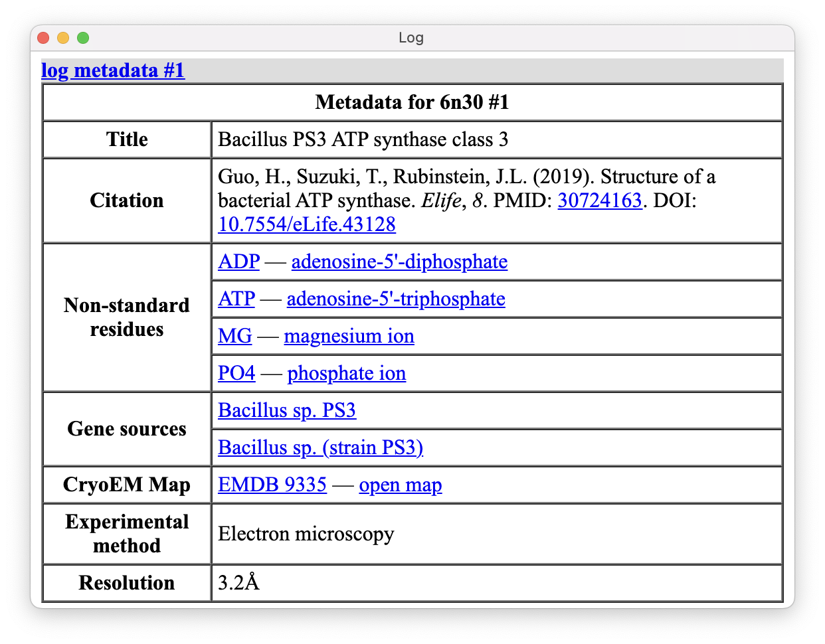Open the adenosine-5'-diphosphate link

coord(399,262)
